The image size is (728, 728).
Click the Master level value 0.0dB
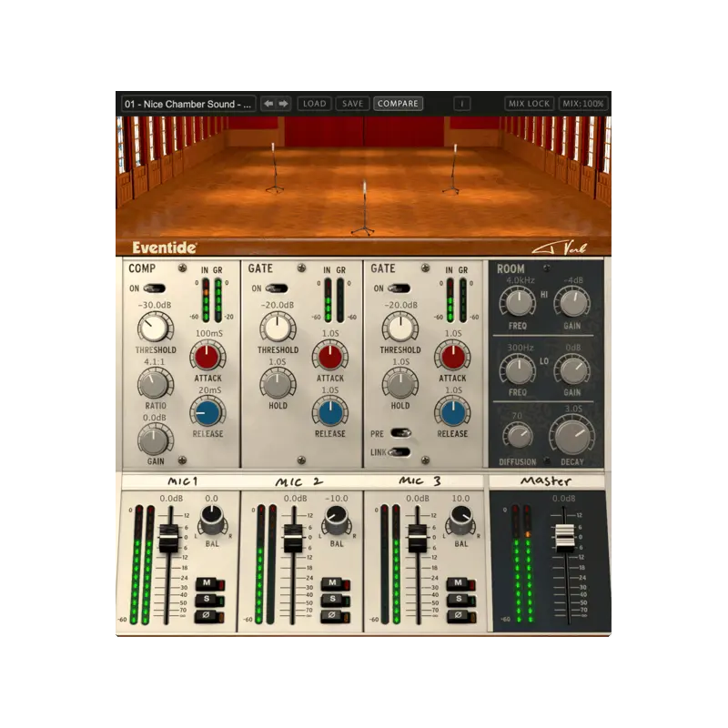tap(564, 498)
